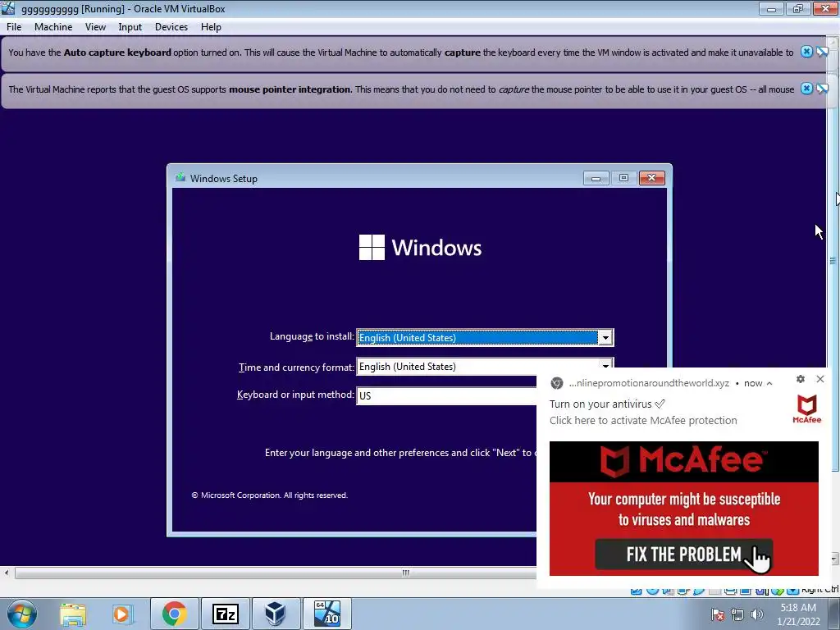Image resolution: width=840 pixels, height=630 pixels.
Task: Click the Microsoft Corporation copyright text
Action: 269,495
